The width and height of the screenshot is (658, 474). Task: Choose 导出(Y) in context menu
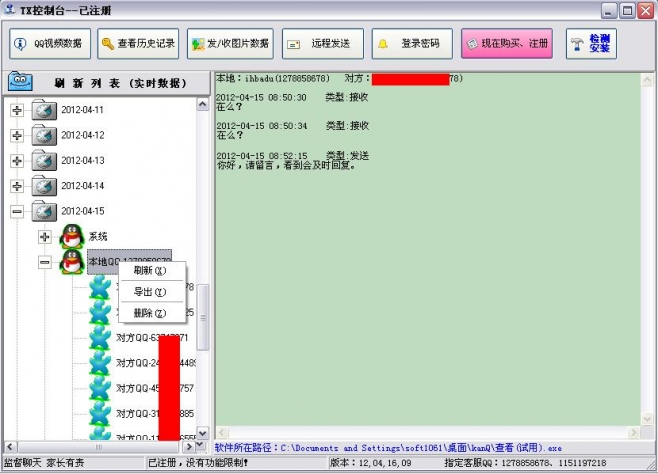click(150, 292)
